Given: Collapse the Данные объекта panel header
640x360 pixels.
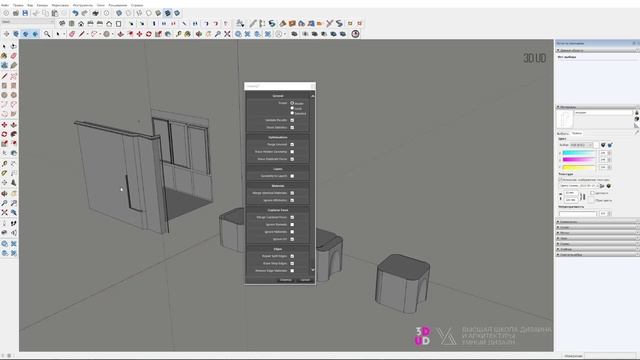Looking at the screenshot, I should [597, 50].
